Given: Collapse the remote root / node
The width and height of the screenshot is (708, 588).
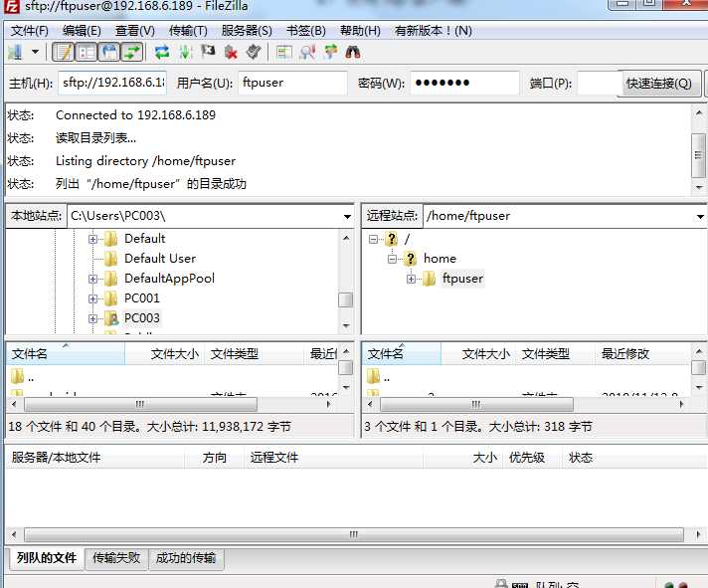Looking at the screenshot, I should (373, 239).
